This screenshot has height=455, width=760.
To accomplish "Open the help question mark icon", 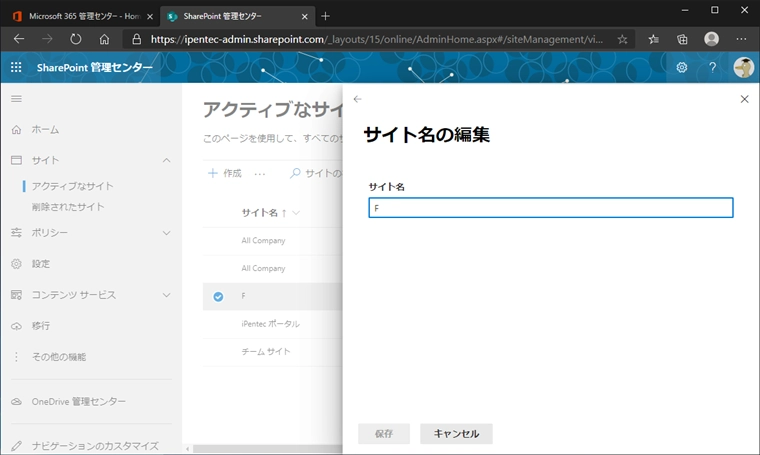I will click(x=712, y=67).
